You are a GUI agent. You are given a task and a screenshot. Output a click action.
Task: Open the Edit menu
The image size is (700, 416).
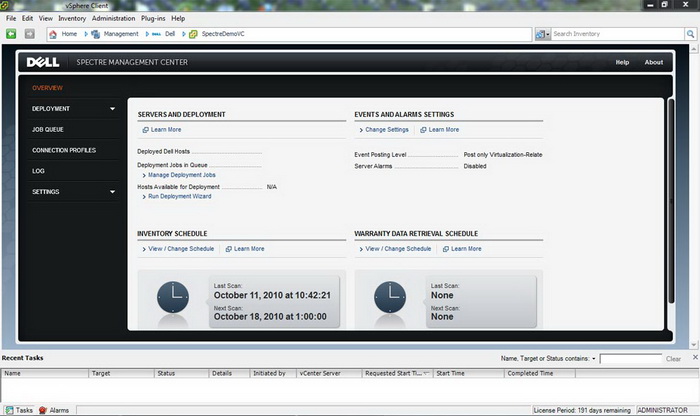[28, 18]
